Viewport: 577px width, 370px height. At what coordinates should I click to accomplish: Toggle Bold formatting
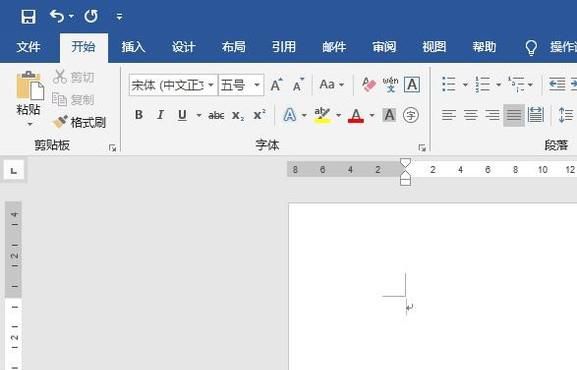(x=139, y=115)
